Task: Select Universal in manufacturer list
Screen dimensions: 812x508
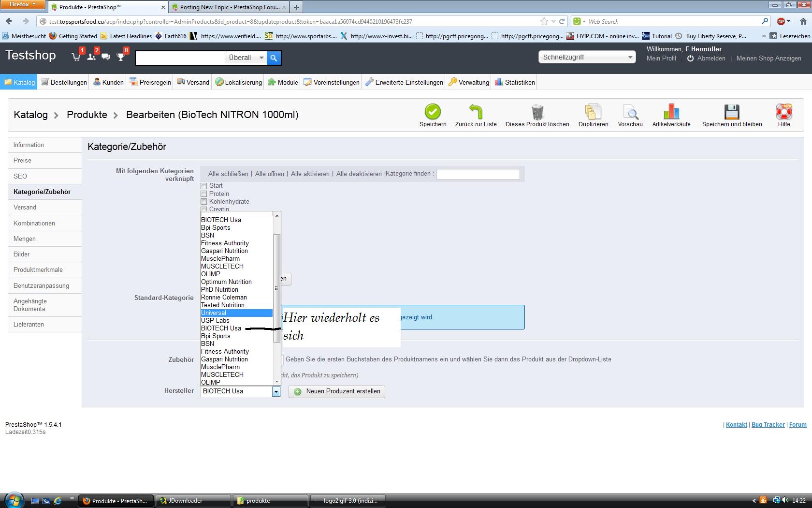Action: click(x=237, y=313)
